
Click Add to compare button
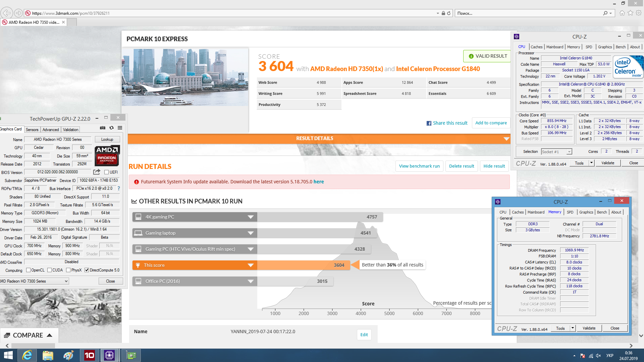(491, 123)
